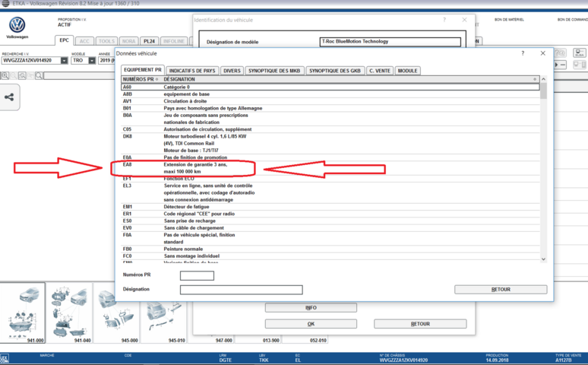
Task: Switch to the PL24 tab
Action: click(149, 41)
